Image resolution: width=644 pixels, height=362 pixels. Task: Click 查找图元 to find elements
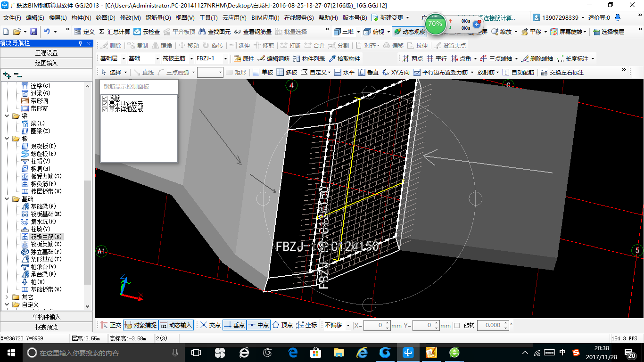pos(215,32)
